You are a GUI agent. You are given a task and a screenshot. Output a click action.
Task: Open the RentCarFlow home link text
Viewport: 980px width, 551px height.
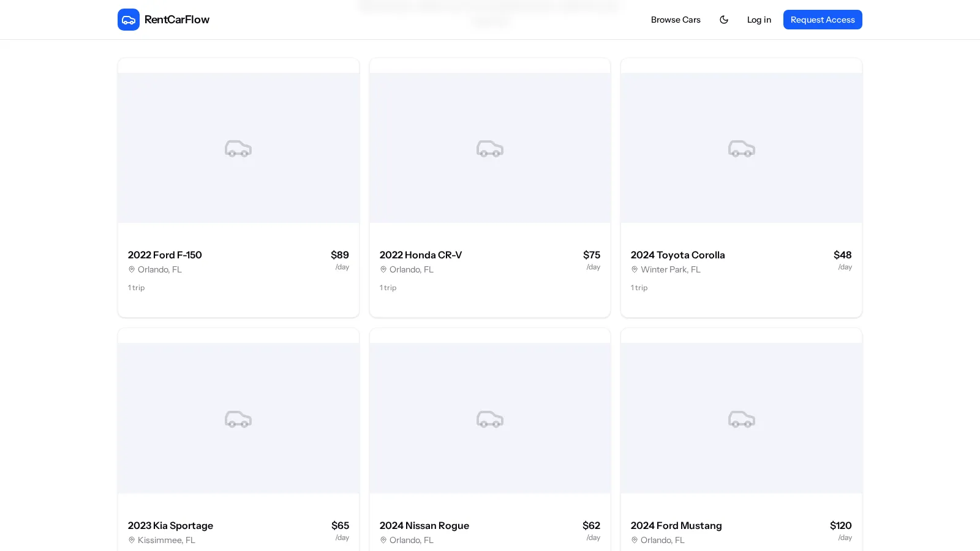pyautogui.click(x=177, y=20)
